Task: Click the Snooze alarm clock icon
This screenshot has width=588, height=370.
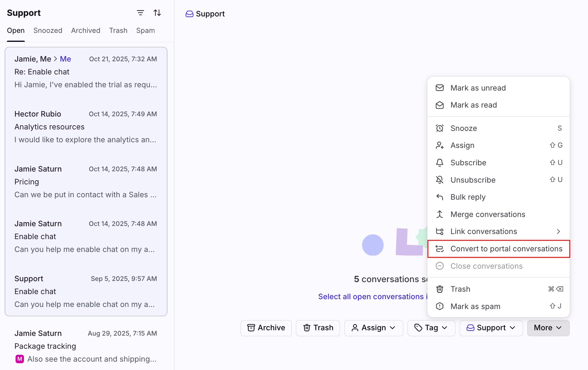Action: click(440, 128)
